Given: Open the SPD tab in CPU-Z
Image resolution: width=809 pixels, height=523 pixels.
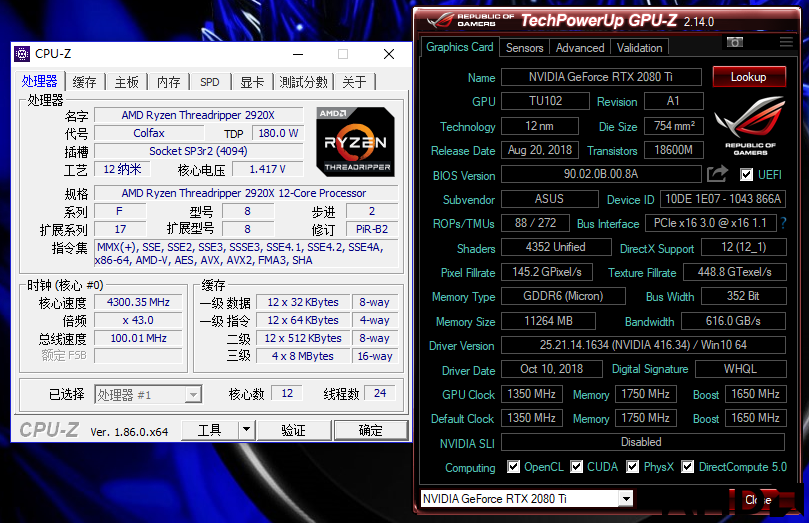Looking at the screenshot, I should point(209,82).
